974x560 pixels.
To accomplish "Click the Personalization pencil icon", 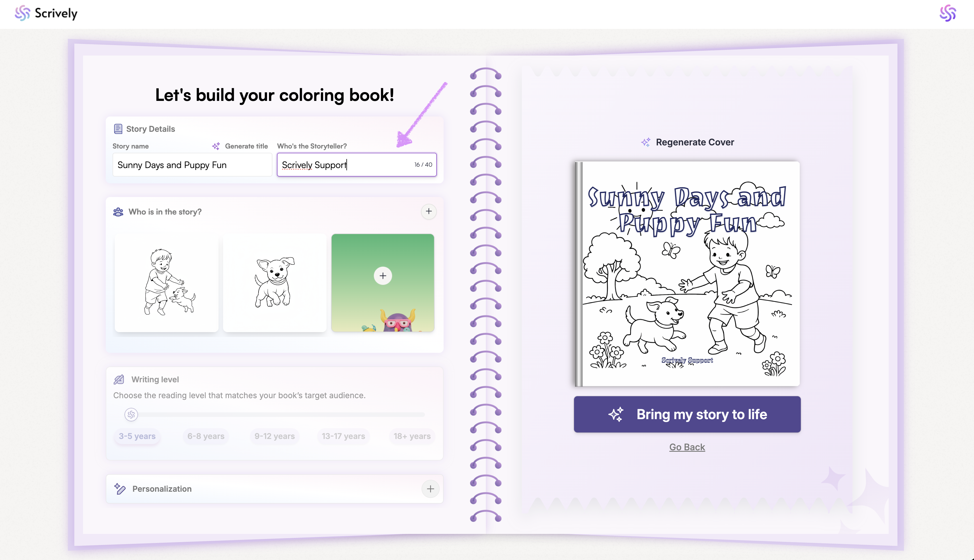I will pyautogui.click(x=120, y=489).
